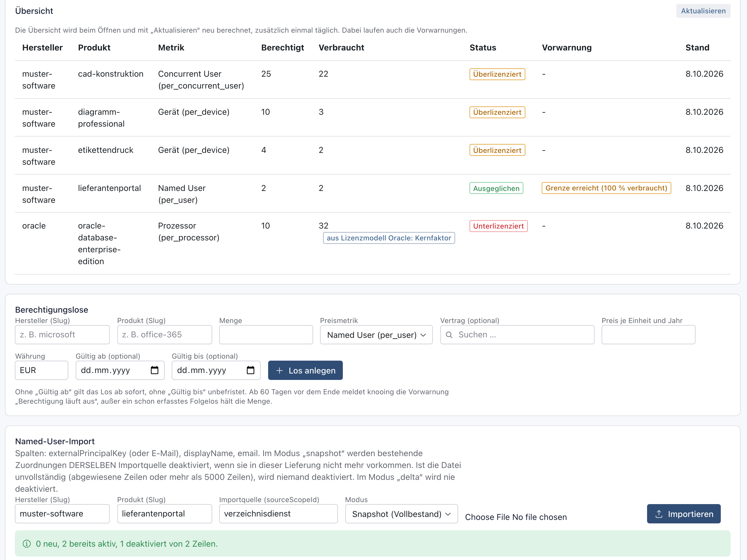Click the upload icon on Importieren
Image resolution: width=747 pixels, height=560 pixels.
coord(659,514)
